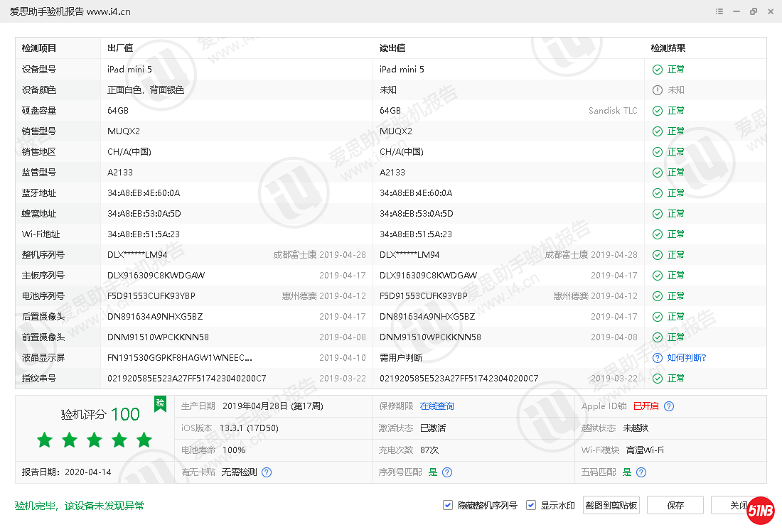The width and height of the screenshot is (782, 532).
Task: Click the 保存 button to save the report
Action: click(x=675, y=504)
